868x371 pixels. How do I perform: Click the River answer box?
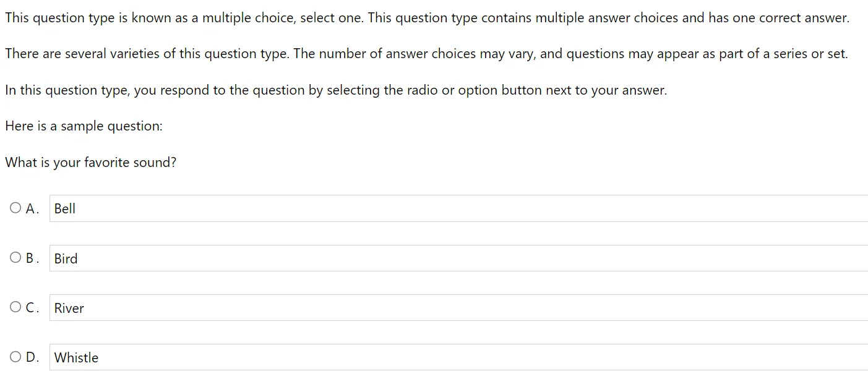[458, 308]
